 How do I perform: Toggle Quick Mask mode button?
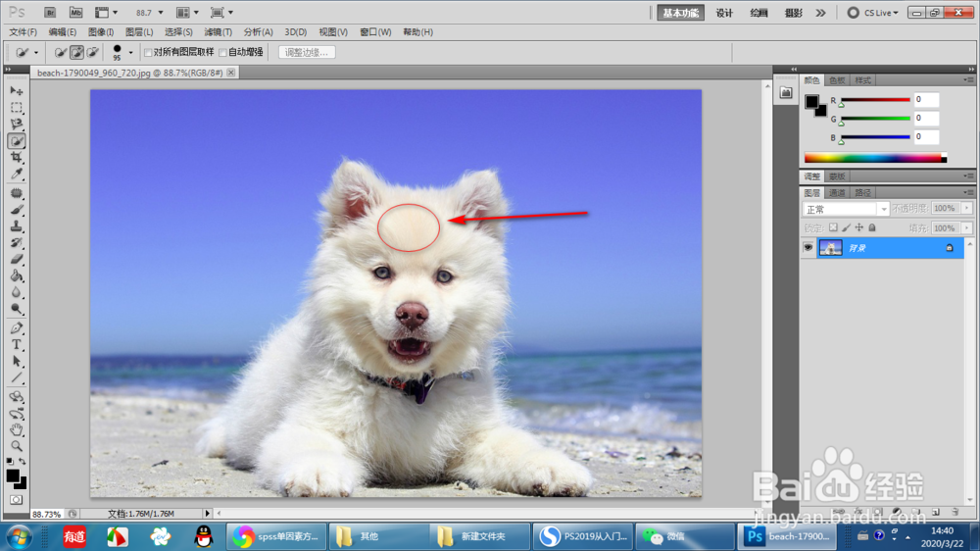pos(17,500)
